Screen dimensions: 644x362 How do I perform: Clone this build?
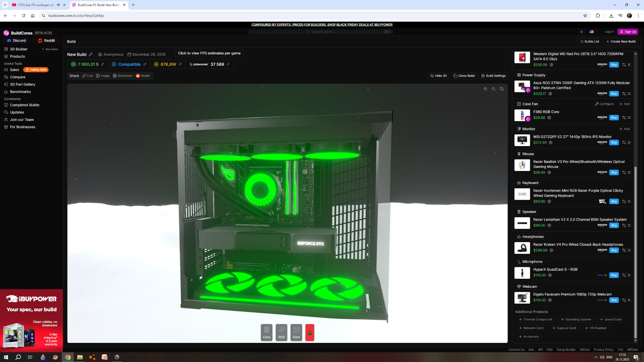(x=464, y=76)
